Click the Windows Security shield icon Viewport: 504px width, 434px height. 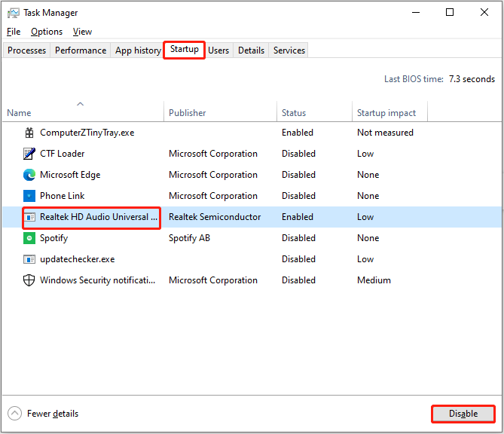(29, 280)
